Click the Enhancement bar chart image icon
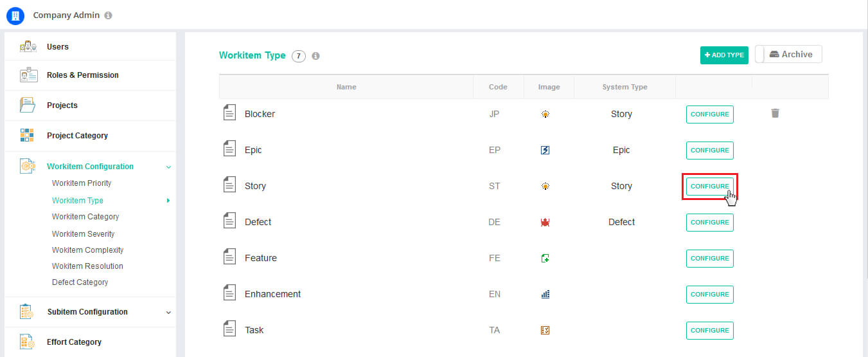 click(545, 295)
